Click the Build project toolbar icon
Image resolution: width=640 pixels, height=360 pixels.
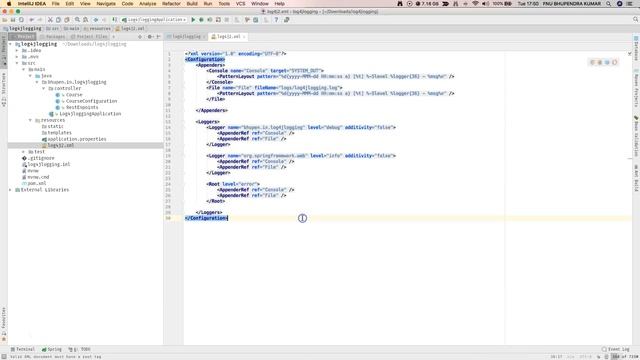click(x=115, y=20)
